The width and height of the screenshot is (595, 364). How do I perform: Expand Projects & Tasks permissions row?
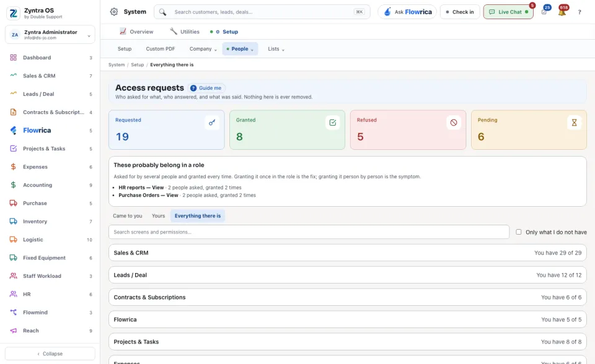[347, 342]
